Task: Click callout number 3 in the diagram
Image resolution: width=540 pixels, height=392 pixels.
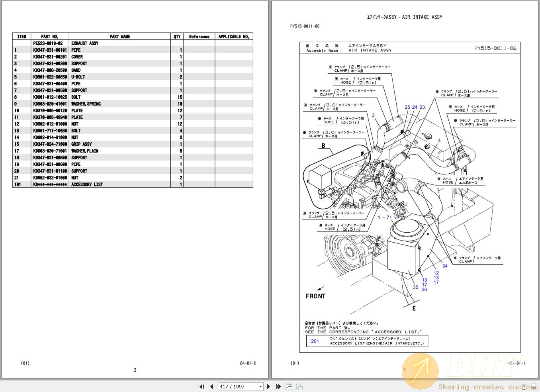Action: pos(373,115)
